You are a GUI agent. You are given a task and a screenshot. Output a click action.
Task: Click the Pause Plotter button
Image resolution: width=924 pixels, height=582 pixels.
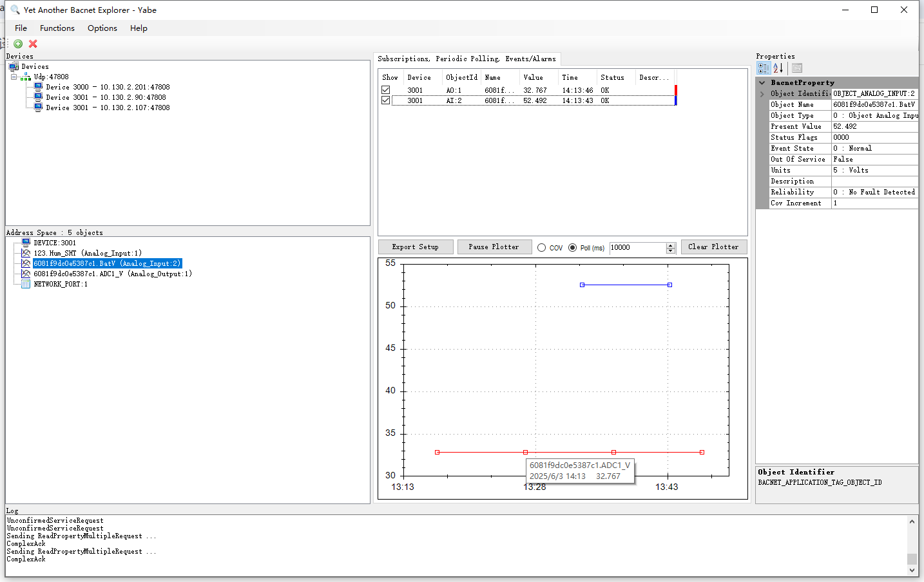click(x=494, y=247)
